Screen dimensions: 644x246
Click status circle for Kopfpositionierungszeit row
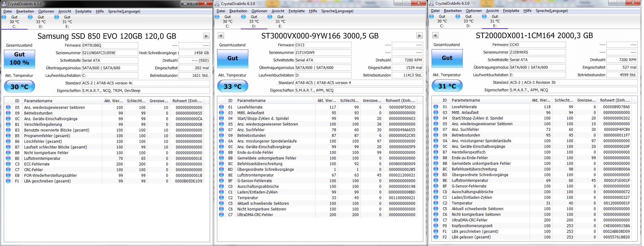[x=436, y=226]
